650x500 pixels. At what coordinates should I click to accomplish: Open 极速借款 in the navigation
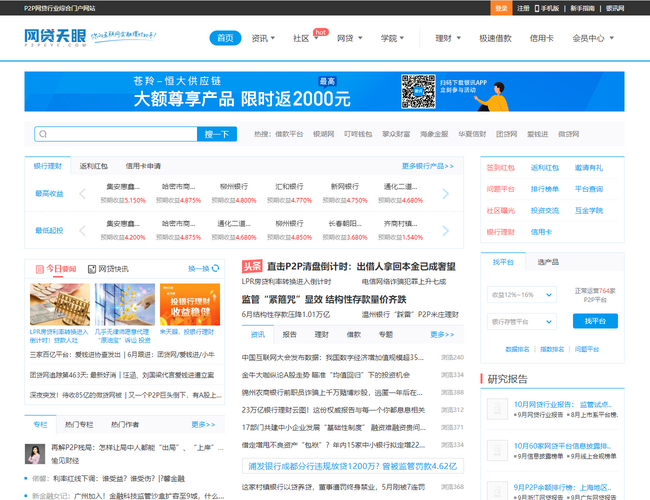(495, 38)
